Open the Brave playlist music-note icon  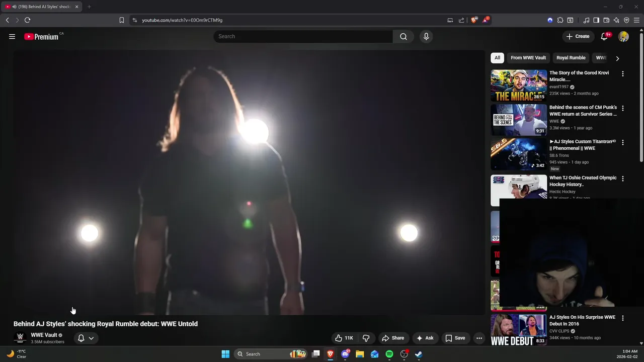click(586, 20)
